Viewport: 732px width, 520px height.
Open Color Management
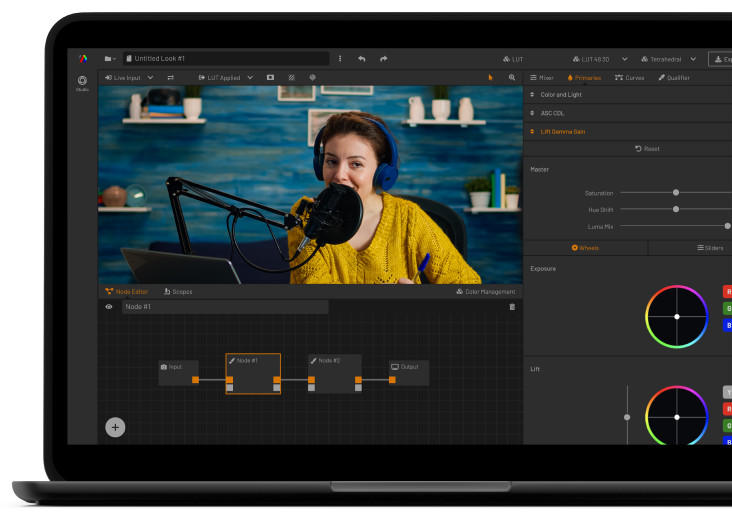486,292
